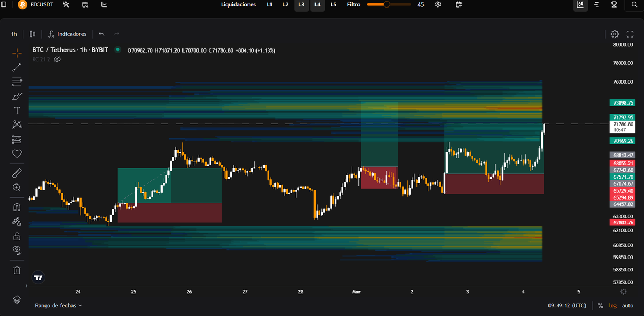Remove drawings with trash icon

pos(17,270)
